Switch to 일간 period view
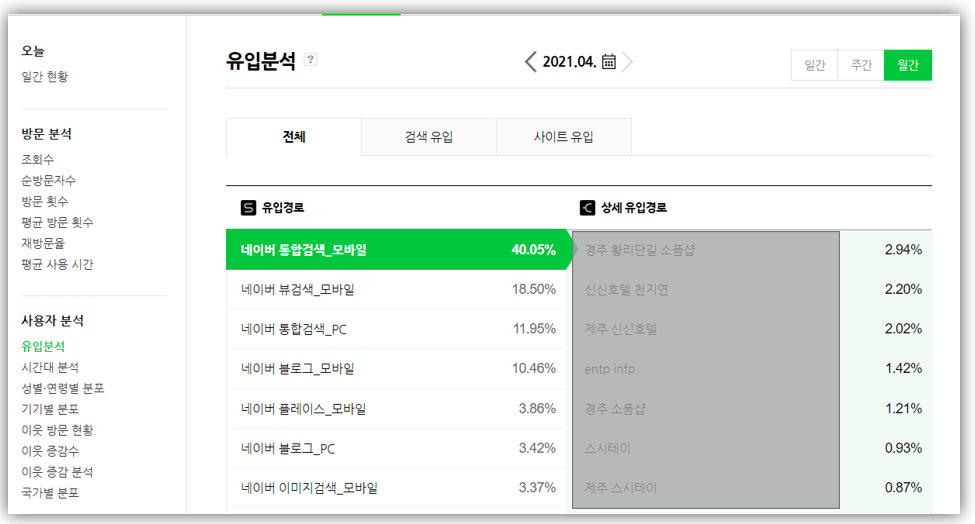The height and width of the screenshot is (524, 975). (815, 65)
